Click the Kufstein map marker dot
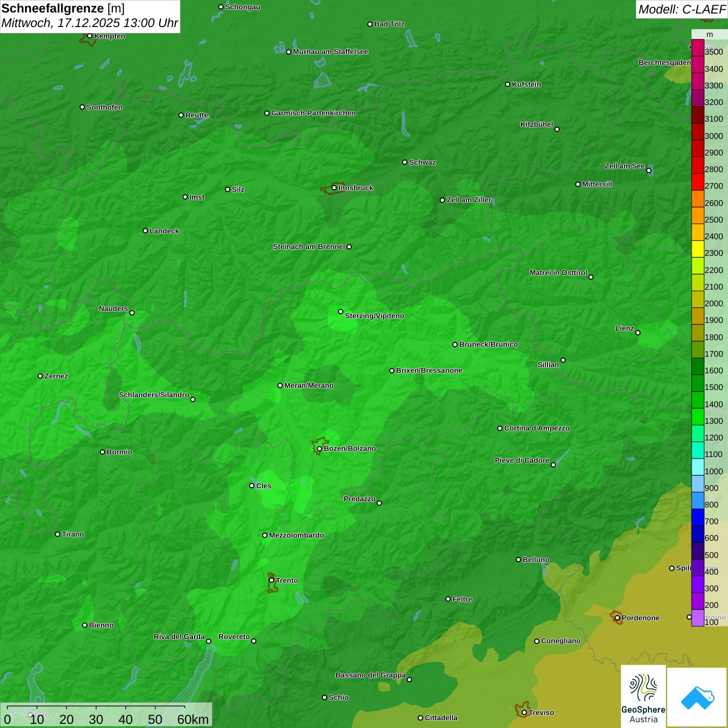The width and height of the screenshot is (728, 728). click(x=508, y=84)
